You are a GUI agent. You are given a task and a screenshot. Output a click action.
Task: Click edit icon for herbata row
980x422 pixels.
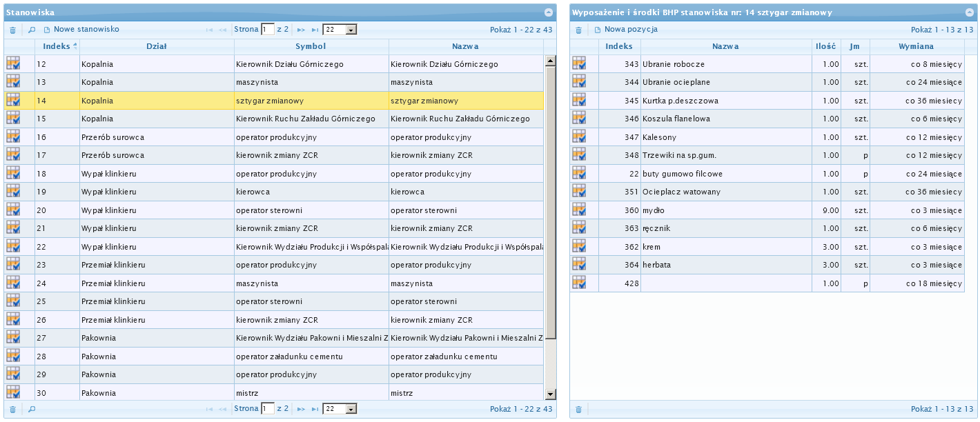point(579,265)
